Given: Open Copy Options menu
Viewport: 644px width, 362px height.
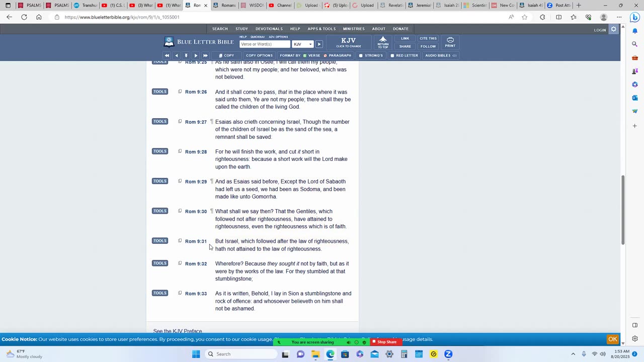Looking at the screenshot, I should [259, 55].
